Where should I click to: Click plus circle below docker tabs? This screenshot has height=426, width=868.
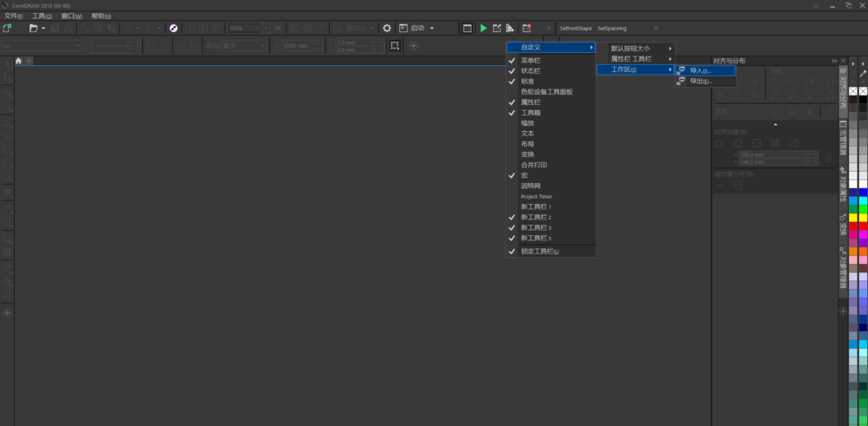coord(844,311)
